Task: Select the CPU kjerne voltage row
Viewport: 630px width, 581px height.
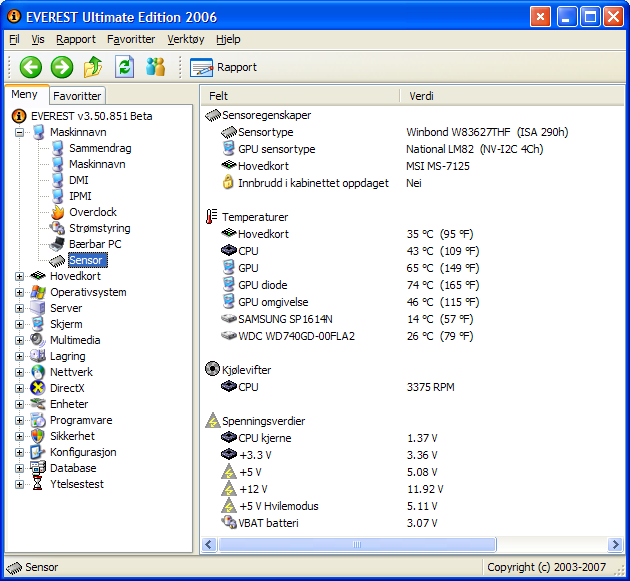Action: pos(412,438)
